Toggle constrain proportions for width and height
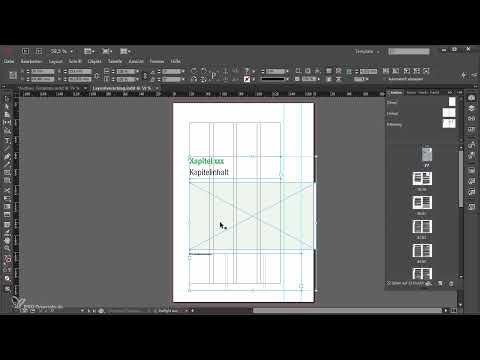 97,75
